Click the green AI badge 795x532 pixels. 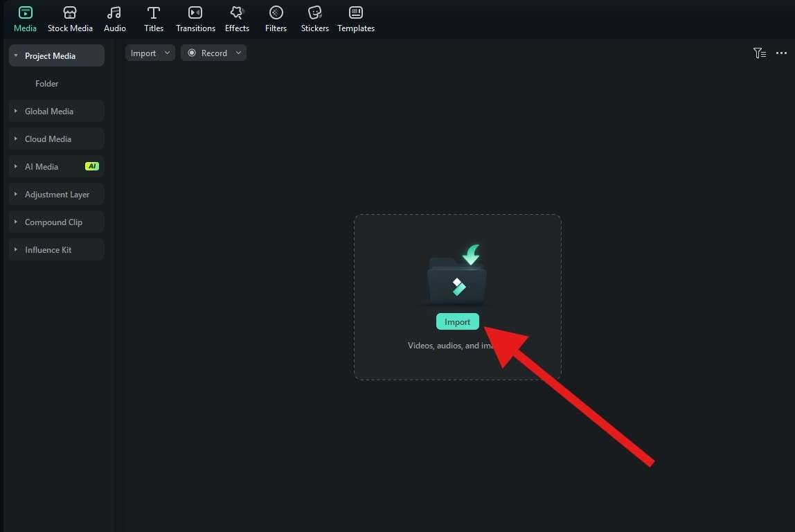[92, 166]
